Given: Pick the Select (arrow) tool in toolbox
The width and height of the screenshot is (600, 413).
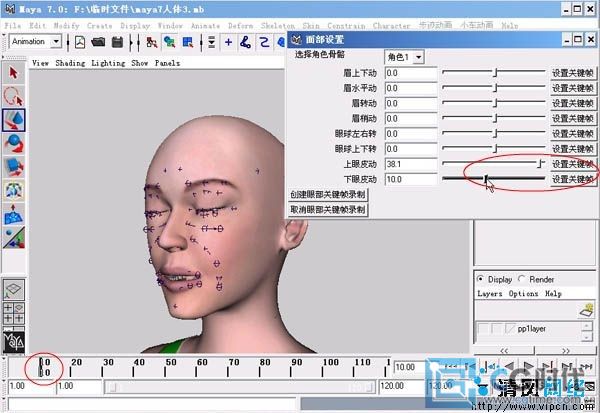Looking at the screenshot, I should pyautogui.click(x=14, y=73).
